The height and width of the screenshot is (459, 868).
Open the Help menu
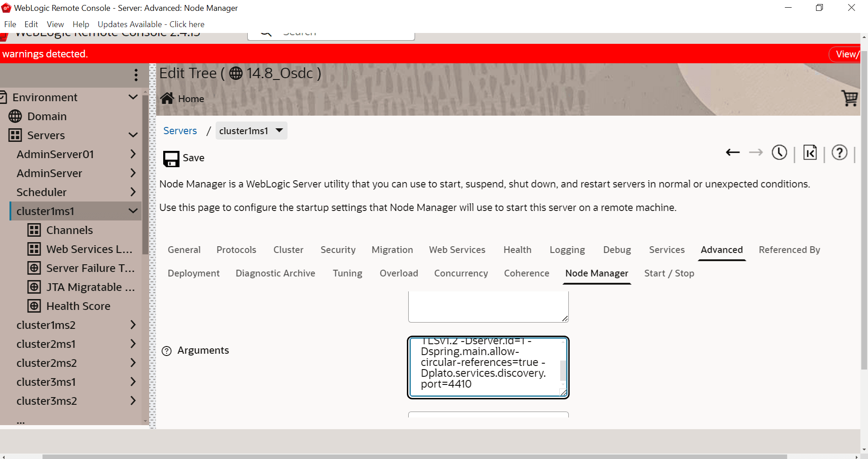click(81, 24)
